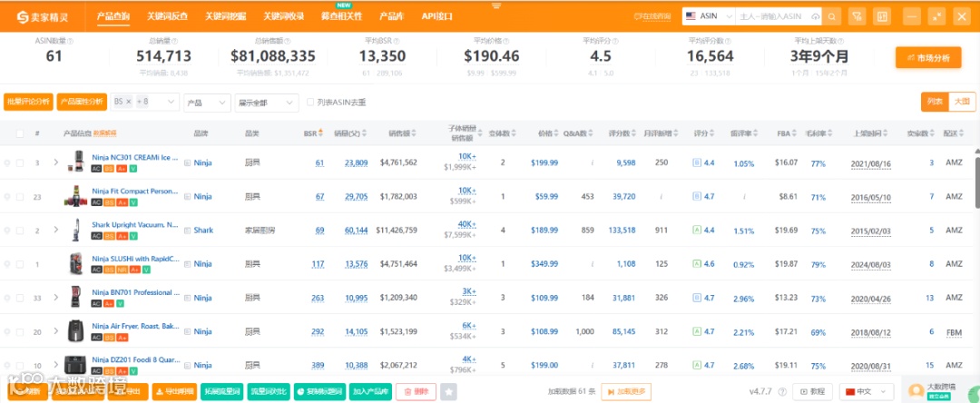Expand the Ninja BN701 Professional row variants
Image resolution: width=980 pixels, height=403 pixels.
[x=55, y=298]
